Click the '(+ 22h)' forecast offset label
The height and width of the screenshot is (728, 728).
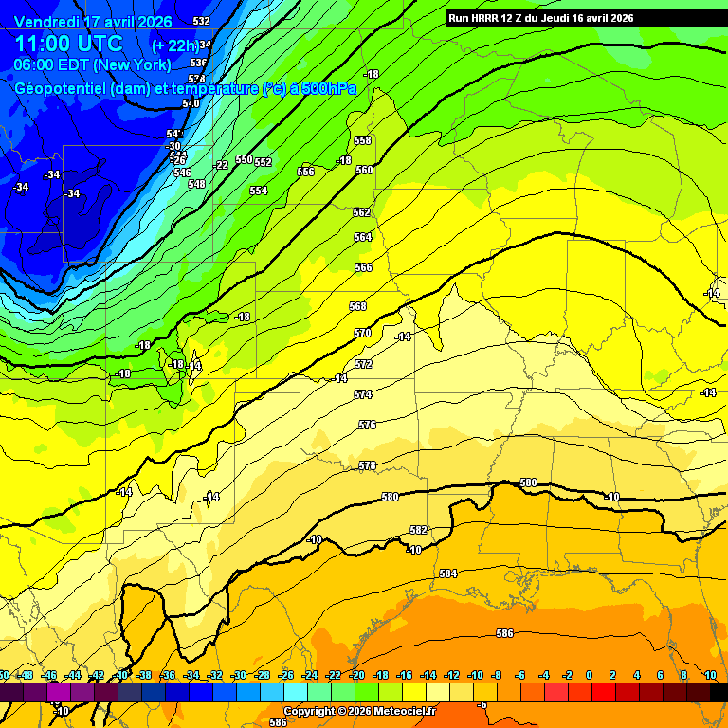[x=174, y=45]
